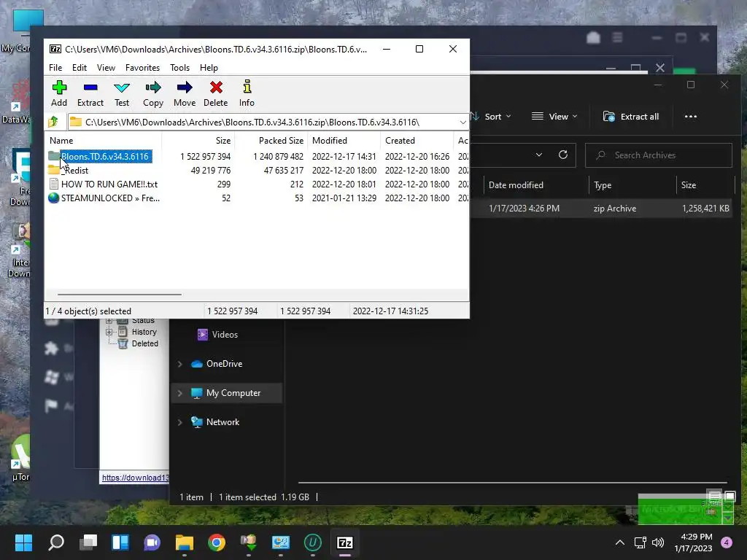Open taskbar Search
Viewport: 747px width, 560px height.
point(56,542)
